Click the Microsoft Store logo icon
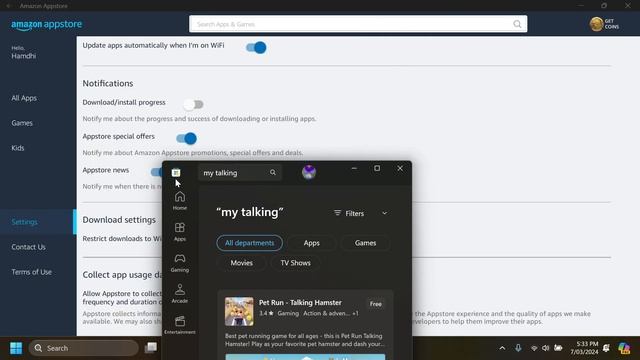This screenshot has width=640, height=360. 176,173
